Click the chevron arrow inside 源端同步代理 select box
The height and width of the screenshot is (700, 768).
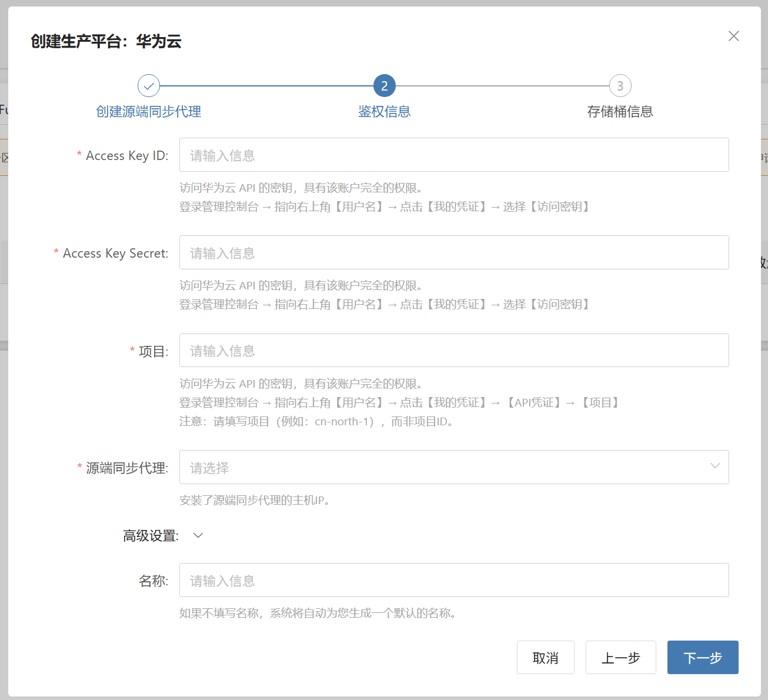714,466
